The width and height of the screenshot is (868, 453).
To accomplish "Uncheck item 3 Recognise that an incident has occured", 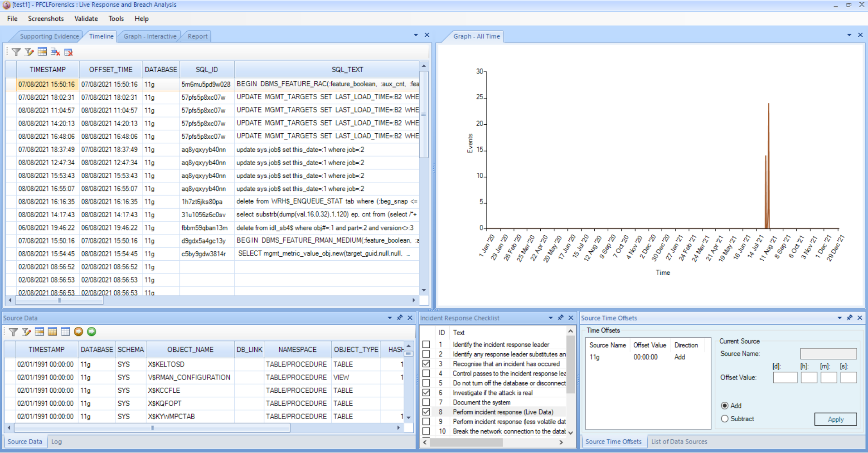I will tap(426, 364).
